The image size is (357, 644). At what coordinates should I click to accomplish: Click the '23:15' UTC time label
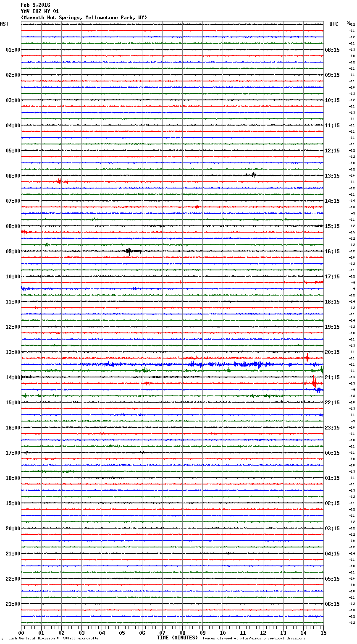pyautogui.click(x=332, y=428)
